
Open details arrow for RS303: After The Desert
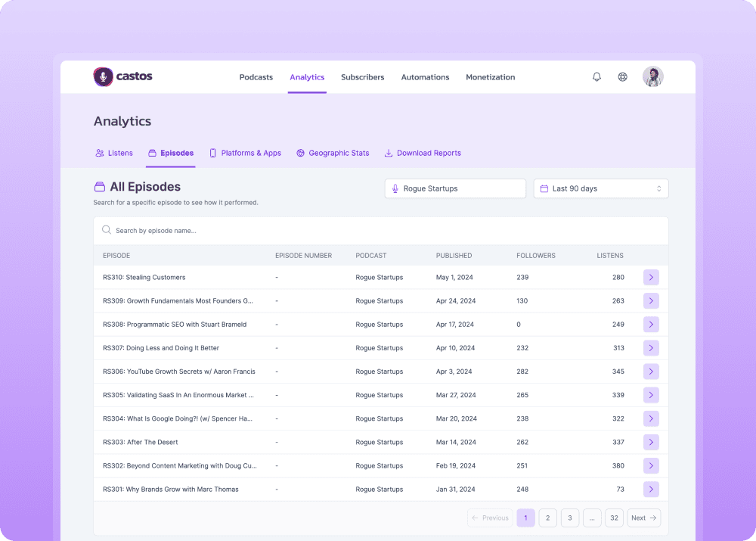tap(651, 442)
